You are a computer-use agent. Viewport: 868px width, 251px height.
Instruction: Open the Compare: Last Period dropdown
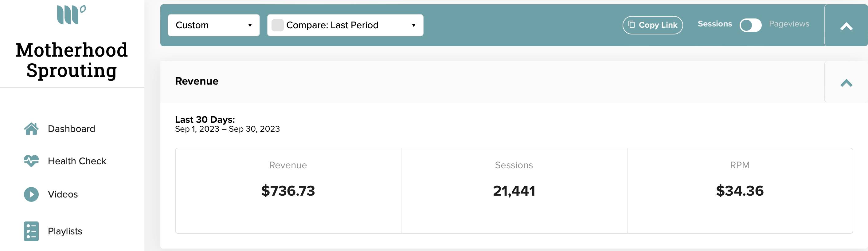(345, 25)
